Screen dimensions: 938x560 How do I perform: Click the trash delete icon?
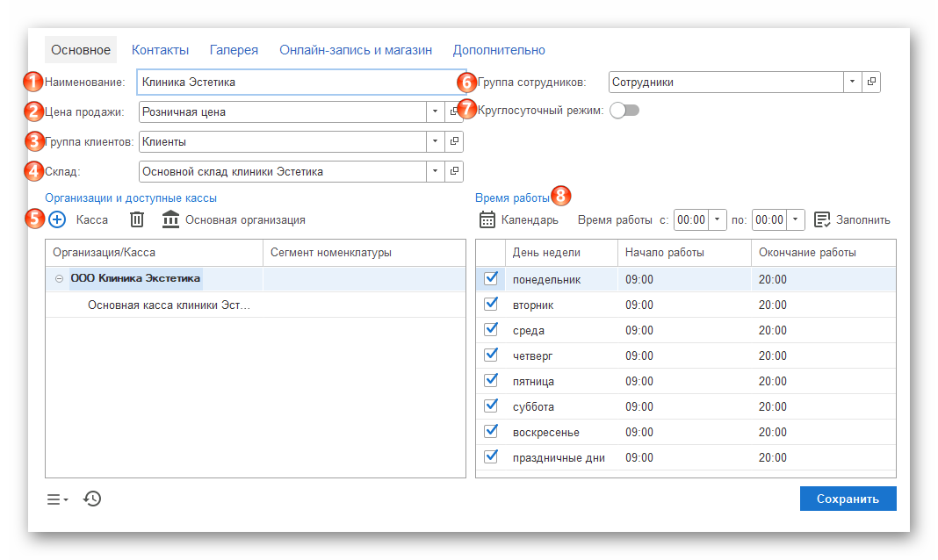coord(137,219)
